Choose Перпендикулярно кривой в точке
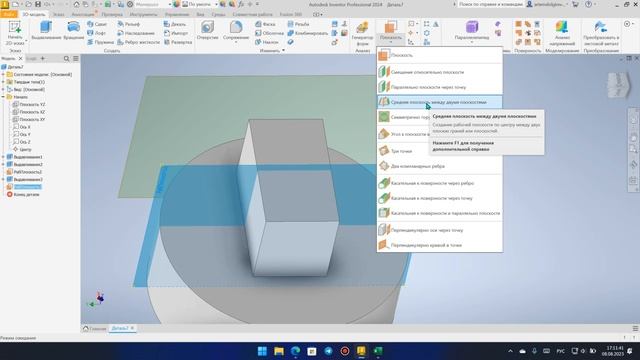This screenshot has width=640, height=360. coord(440,245)
